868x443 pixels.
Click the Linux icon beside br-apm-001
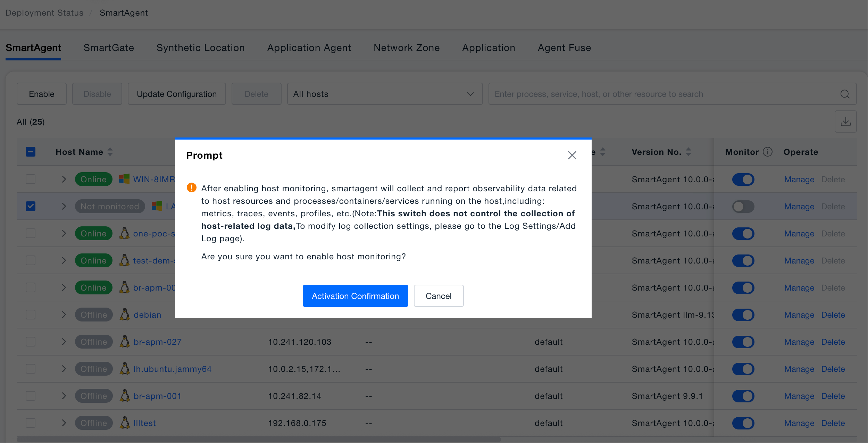click(x=125, y=396)
